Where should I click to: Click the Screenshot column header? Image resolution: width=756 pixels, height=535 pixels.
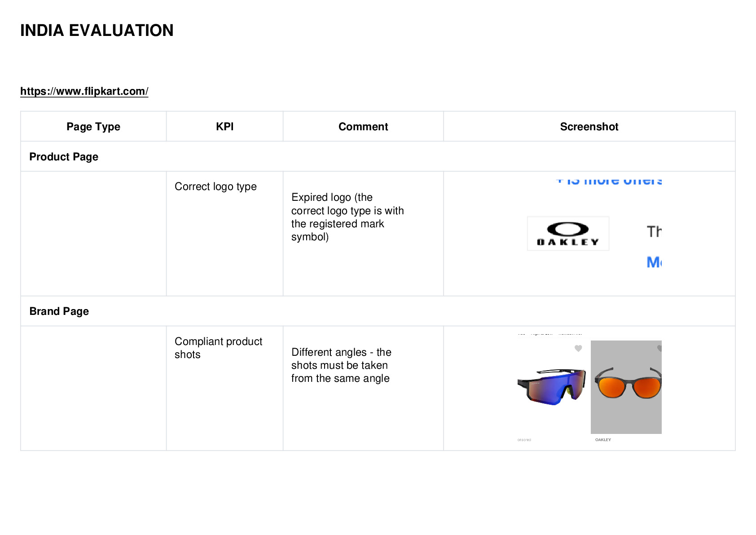pos(589,127)
